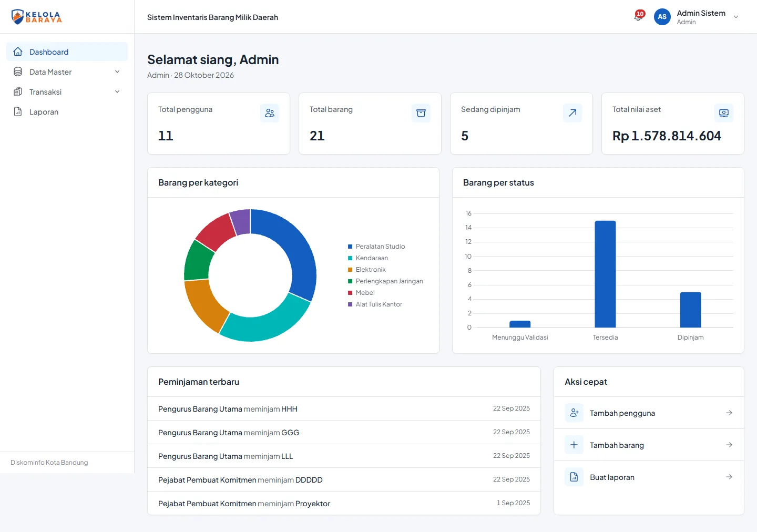Click the Total barang archive icon
This screenshot has height=532, width=757.
(x=421, y=113)
